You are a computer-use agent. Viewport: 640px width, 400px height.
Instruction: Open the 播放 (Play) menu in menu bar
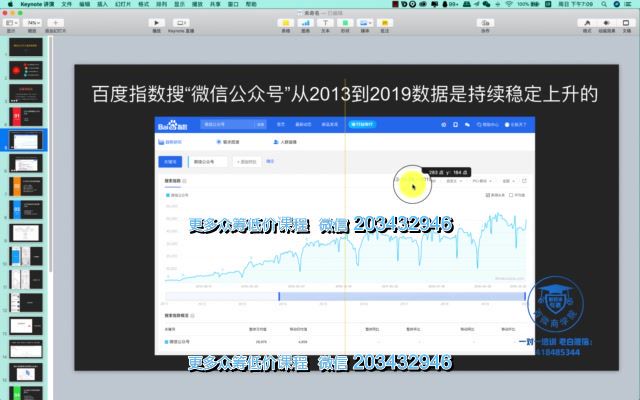pos(198,4)
